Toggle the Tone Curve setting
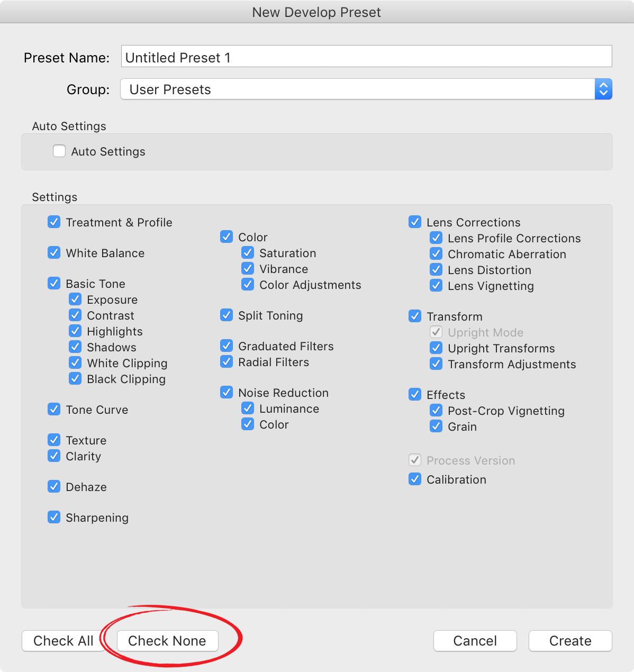 (x=53, y=409)
